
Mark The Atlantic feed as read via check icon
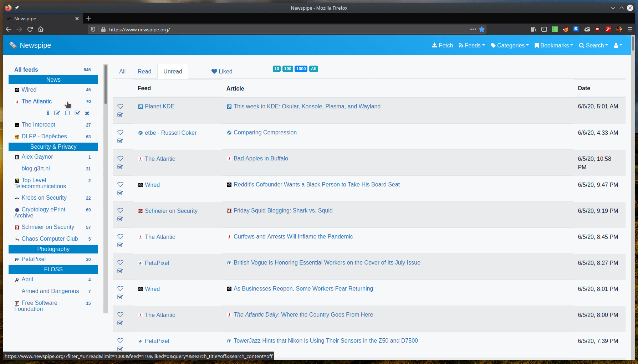pos(77,113)
